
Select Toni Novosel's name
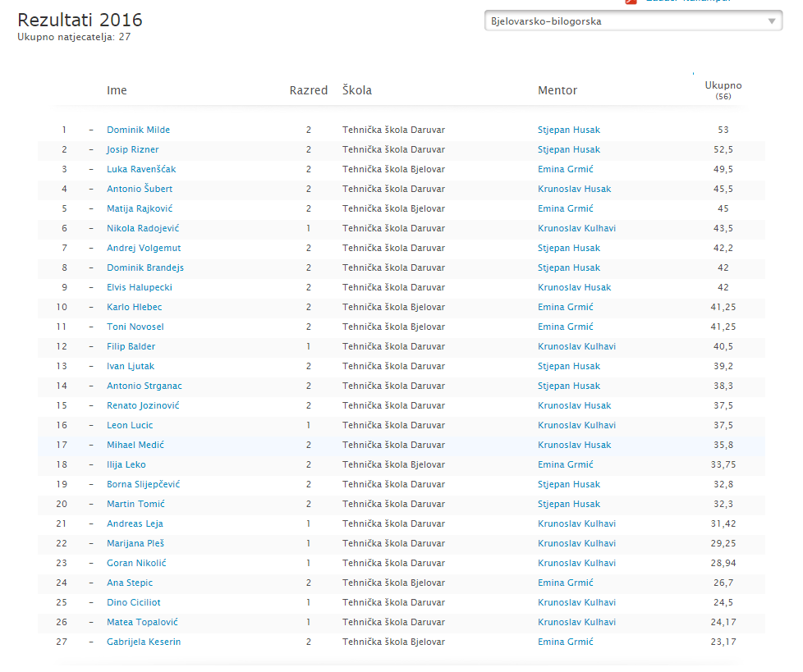coord(135,327)
